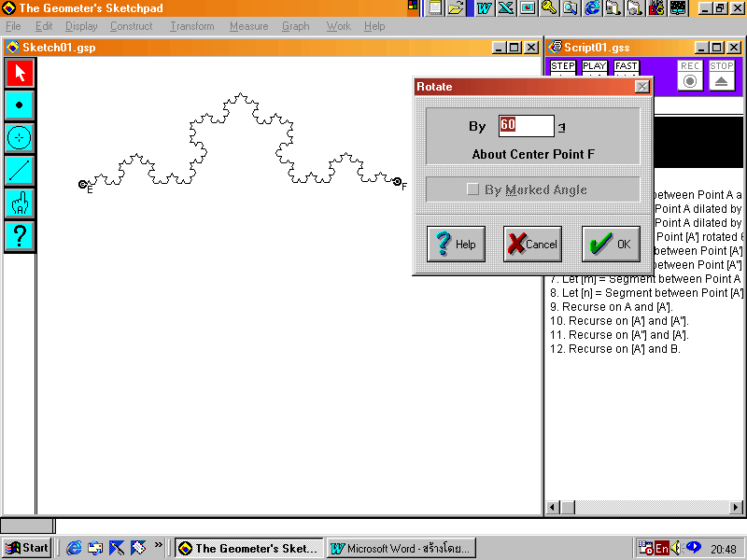
Task: Click the En language indicator
Action: pos(662,549)
